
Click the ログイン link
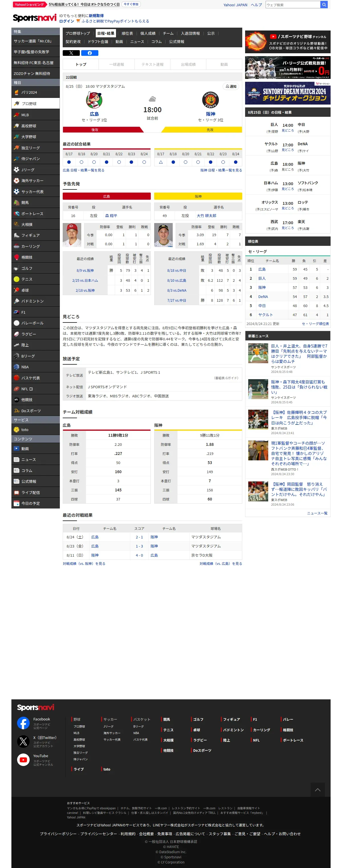(66, 21)
